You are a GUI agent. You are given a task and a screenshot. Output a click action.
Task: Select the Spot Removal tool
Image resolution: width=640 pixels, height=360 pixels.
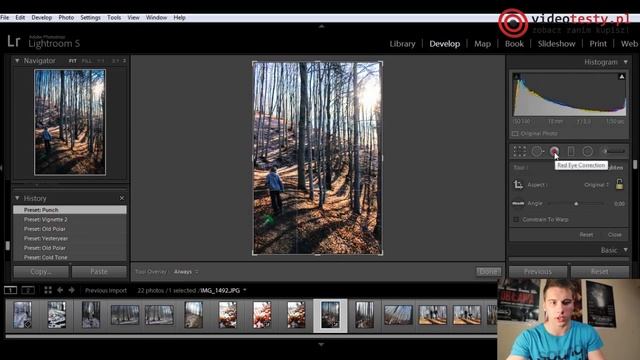[537, 151]
